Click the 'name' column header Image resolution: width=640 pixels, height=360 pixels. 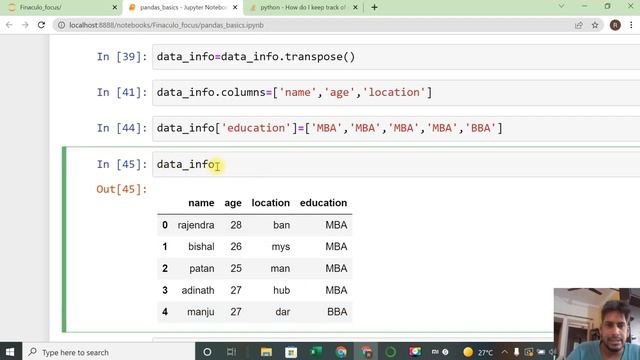coord(201,203)
